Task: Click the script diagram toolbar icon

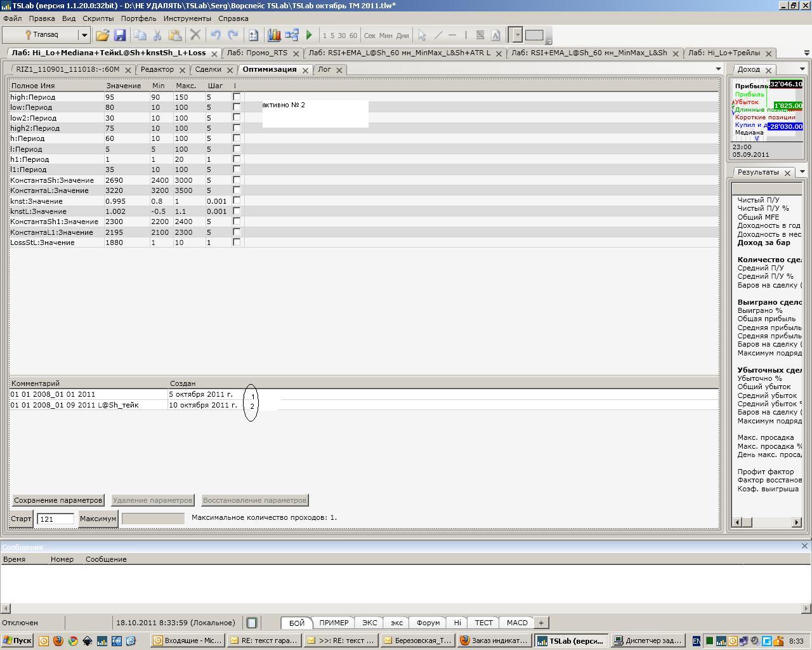Action: pos(292,36)
